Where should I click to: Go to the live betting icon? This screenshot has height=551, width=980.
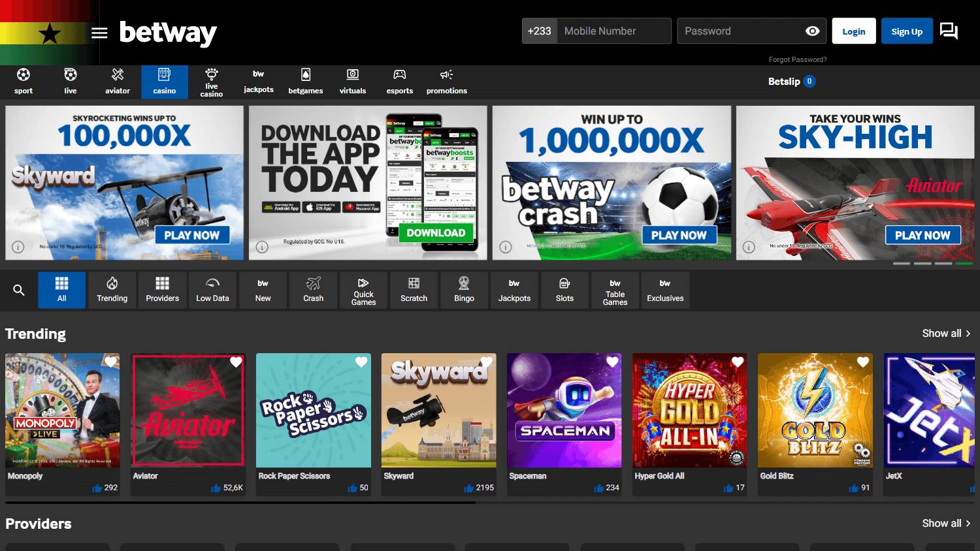click(71, 74)
